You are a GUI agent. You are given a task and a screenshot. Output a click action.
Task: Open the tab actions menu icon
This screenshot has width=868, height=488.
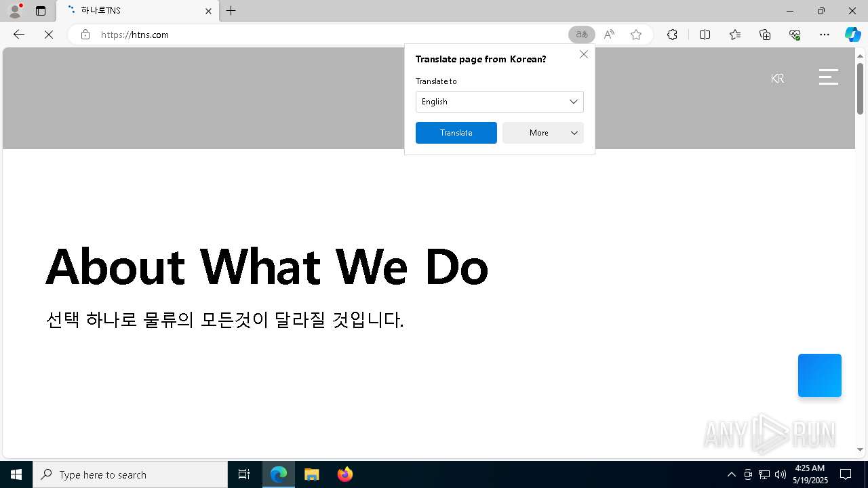41,11
